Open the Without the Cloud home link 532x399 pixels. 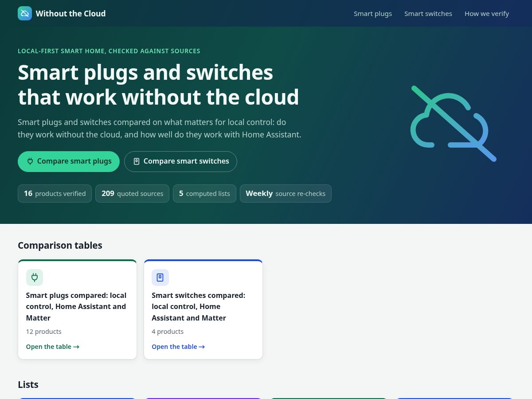(x=62, y=13)
